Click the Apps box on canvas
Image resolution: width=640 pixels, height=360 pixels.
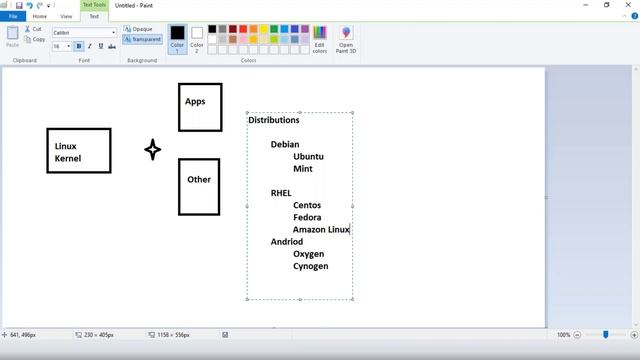(200, 107)
